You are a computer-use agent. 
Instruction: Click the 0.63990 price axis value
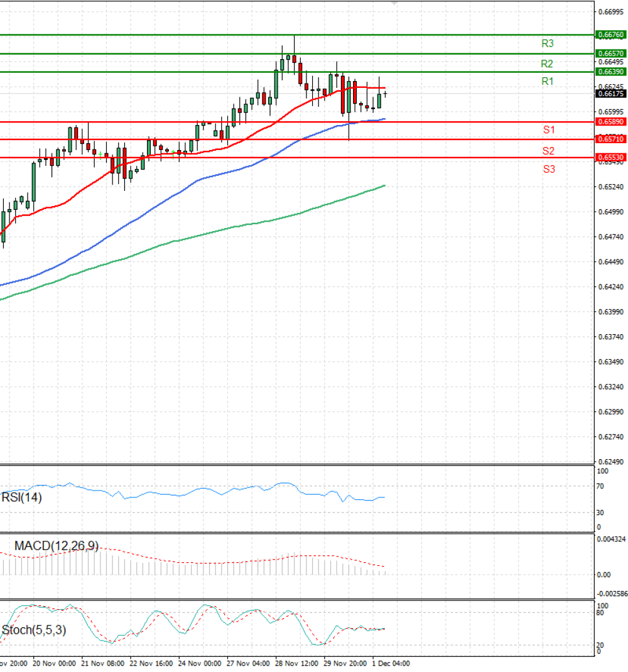click(x=611, y=312)
